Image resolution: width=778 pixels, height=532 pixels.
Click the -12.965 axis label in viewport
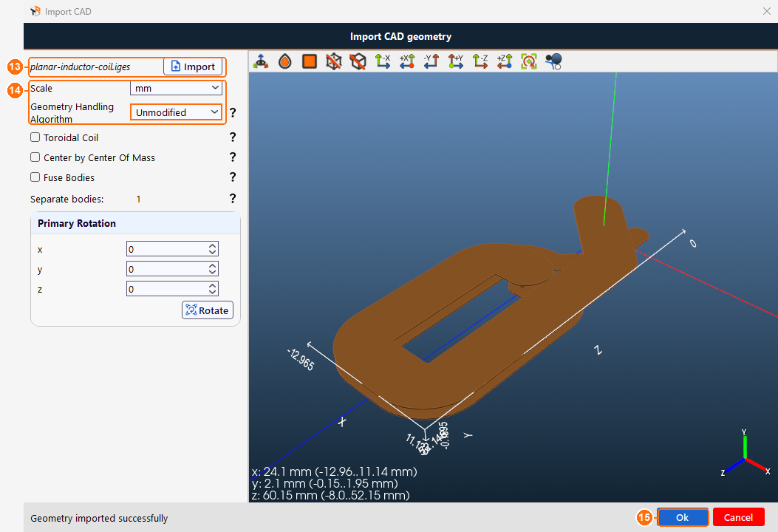[x=301, y=359]
